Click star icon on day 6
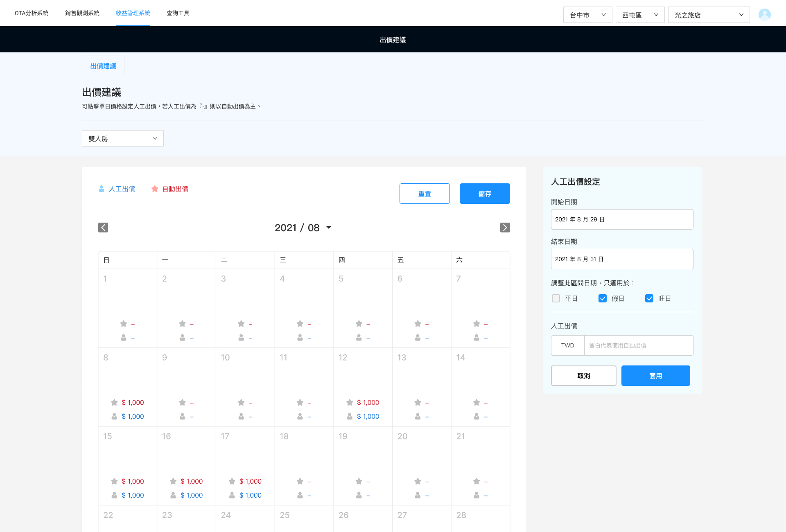786x532 pixels. pos(418,324)
